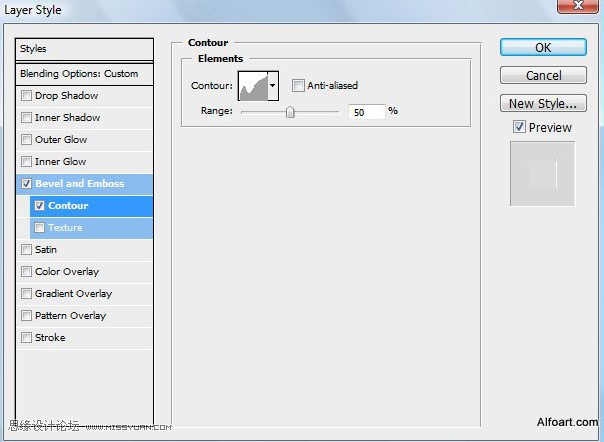Image resolution: width=604 pixels, height=442 pixels.
Task: Select the Satin effect label
Action: [x=46, y=249]
